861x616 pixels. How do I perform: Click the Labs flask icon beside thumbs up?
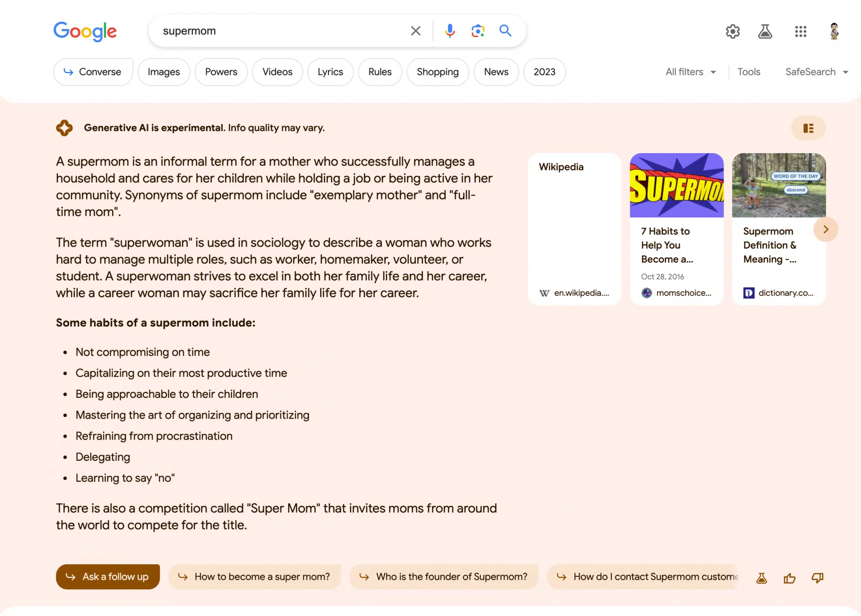762,578
